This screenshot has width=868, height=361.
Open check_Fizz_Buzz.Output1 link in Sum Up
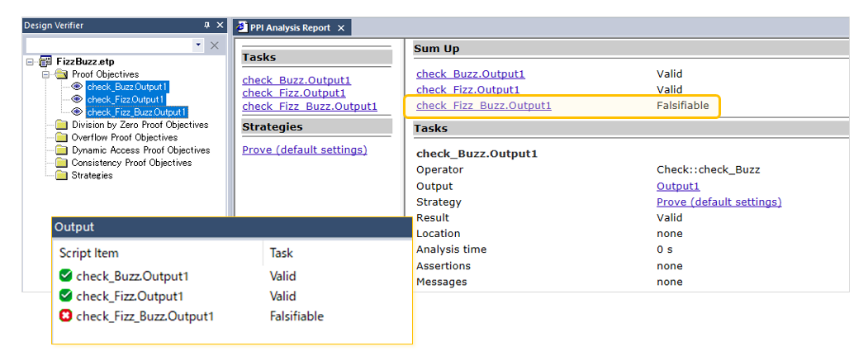[484, 105]
